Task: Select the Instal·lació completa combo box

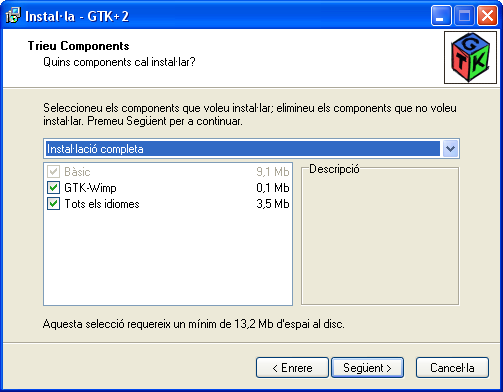Action: pos(251,149)
